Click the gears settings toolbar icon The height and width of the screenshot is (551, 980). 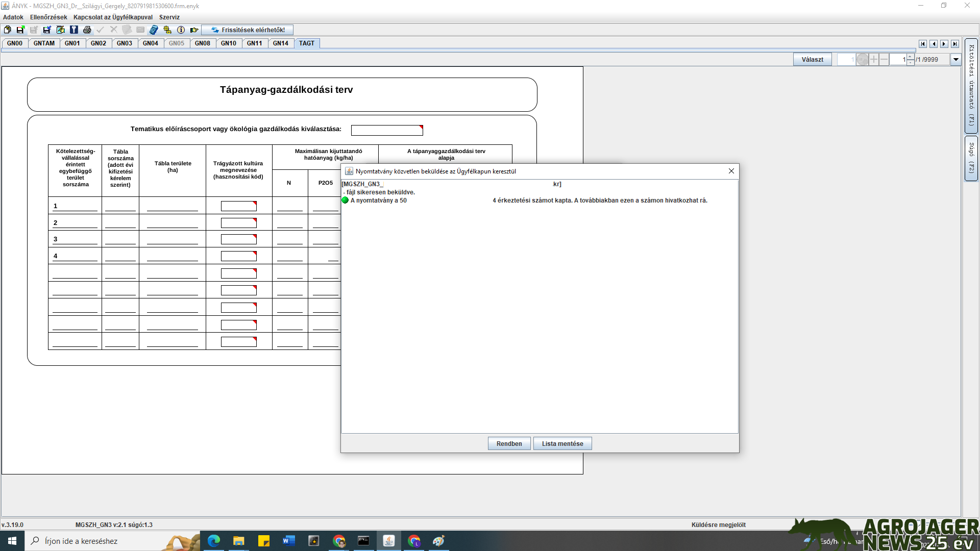pyautogui.click(x=167, y=30)
